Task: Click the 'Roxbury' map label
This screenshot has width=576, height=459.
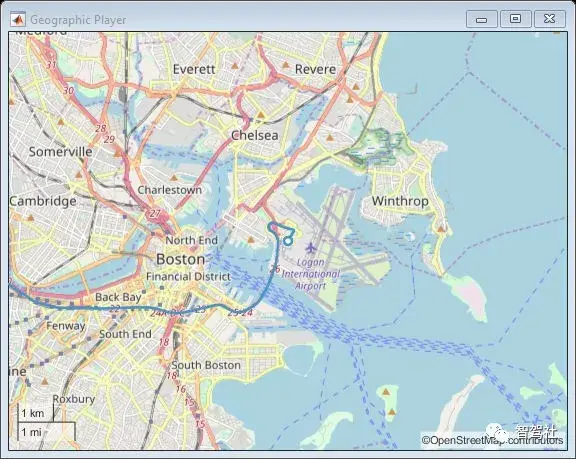Action: point(73,399)
